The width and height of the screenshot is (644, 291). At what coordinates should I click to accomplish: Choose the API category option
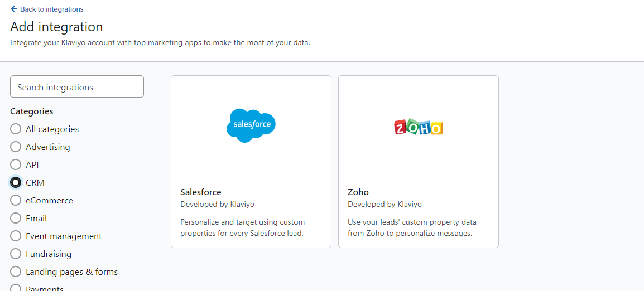[x=16, y=164]
